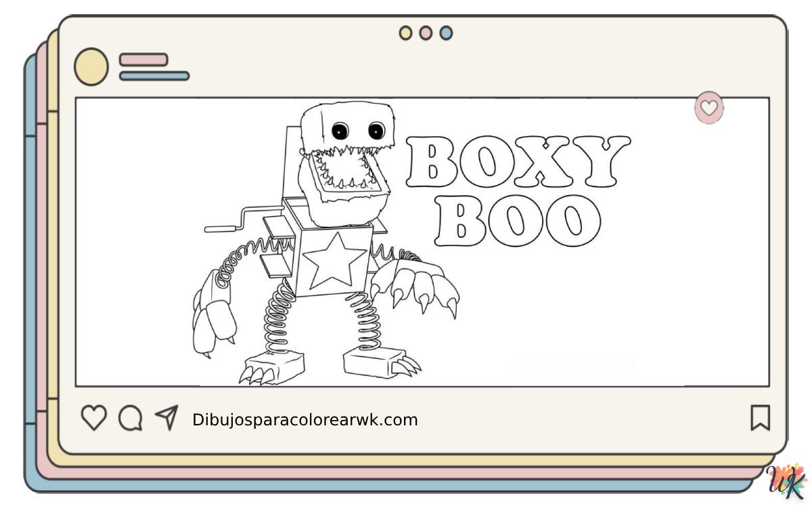Share the post using the paper plane icon

tap(166, 417)
